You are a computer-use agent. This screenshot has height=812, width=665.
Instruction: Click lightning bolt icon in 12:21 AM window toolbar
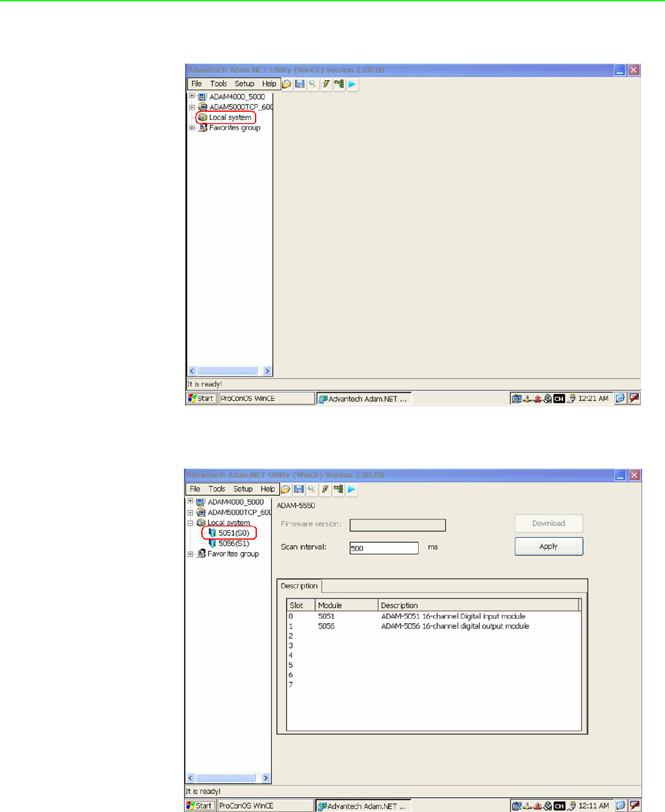point(326,84)
